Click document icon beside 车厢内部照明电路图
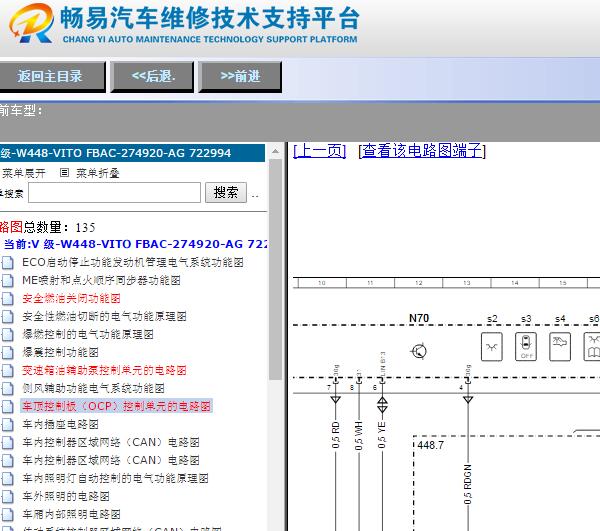Image resolution: width=600 pixels, height=531 pixels. pos(7,515)
